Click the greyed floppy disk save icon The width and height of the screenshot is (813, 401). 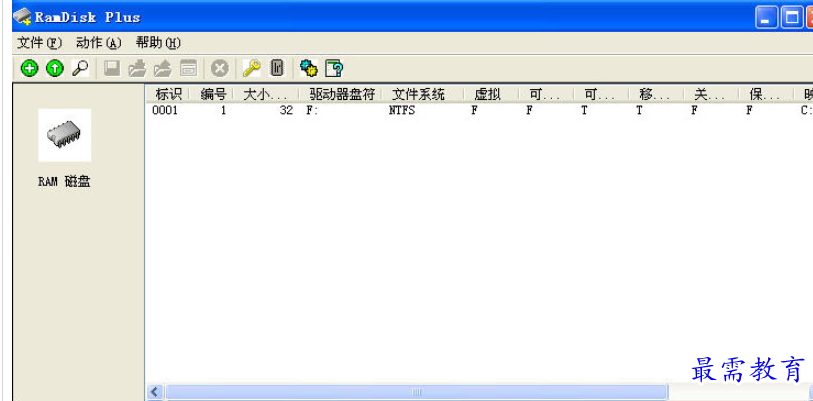click(x=112, y=68)
